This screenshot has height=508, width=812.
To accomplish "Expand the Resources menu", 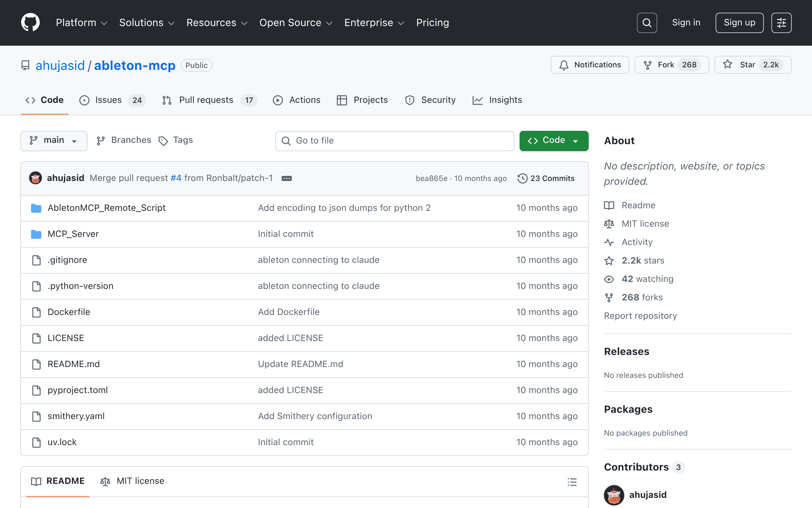I will (x=217, y=23).
